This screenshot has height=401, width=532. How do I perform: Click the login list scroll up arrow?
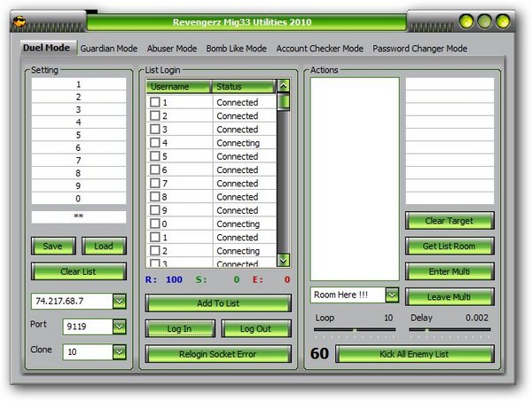[x=283, y=86]
